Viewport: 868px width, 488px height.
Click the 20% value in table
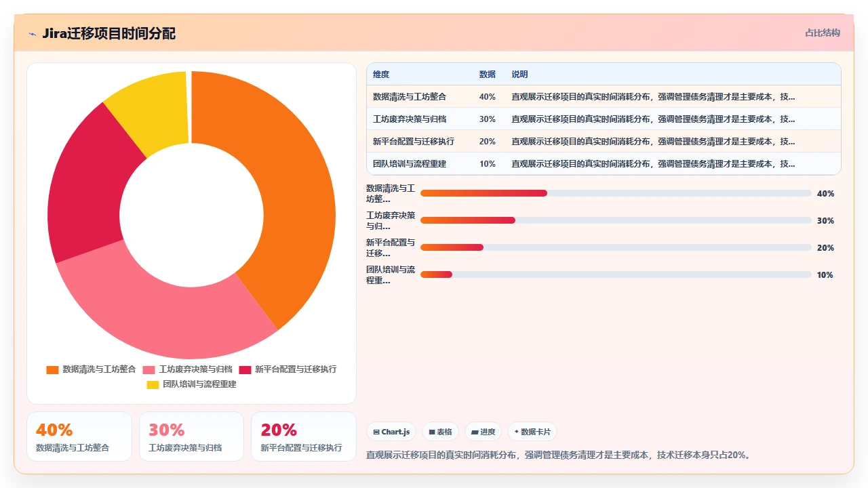pos(487,142)
